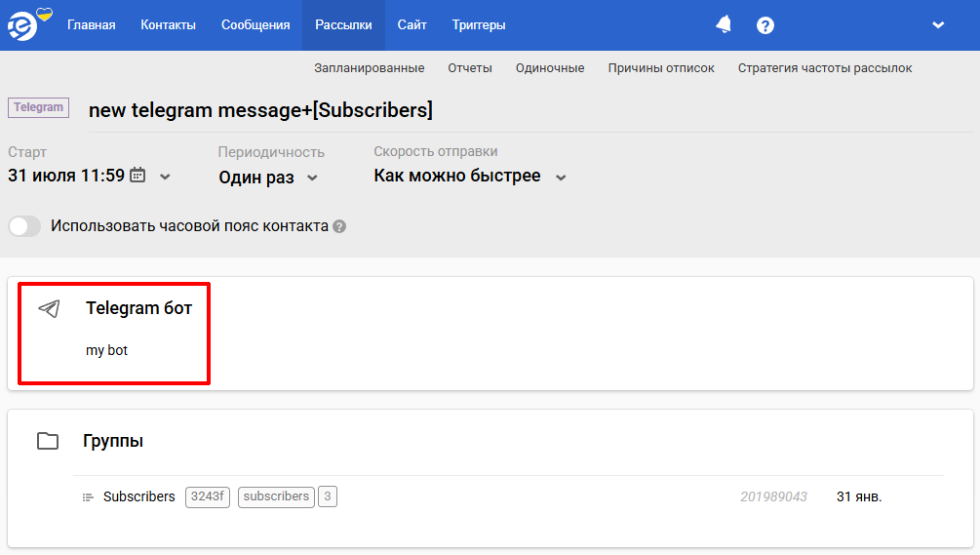Open the Контакты menu item

pyautogui.click(x=168, y=25)
